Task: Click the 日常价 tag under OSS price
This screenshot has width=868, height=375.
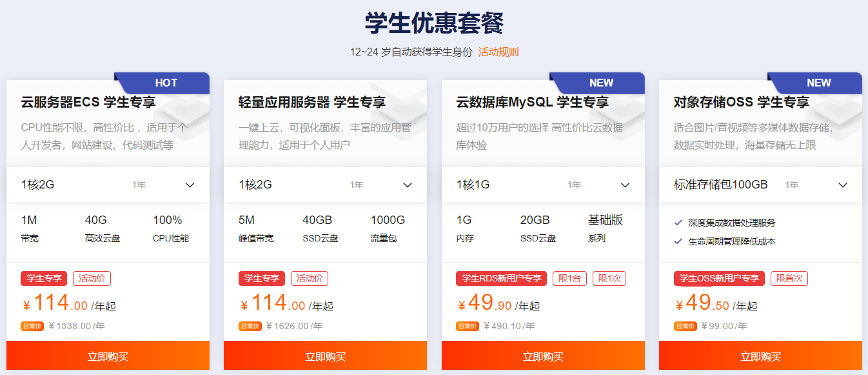Action: [686, 326]
